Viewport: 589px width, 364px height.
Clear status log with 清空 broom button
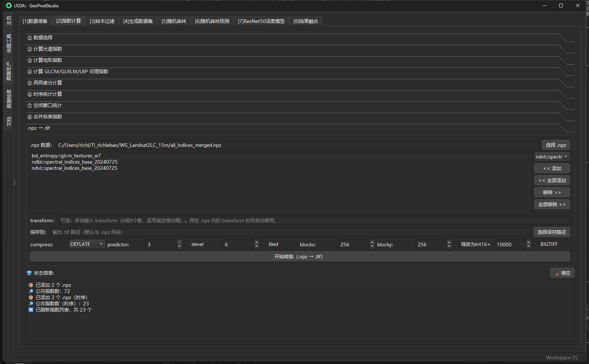(562, 273)
